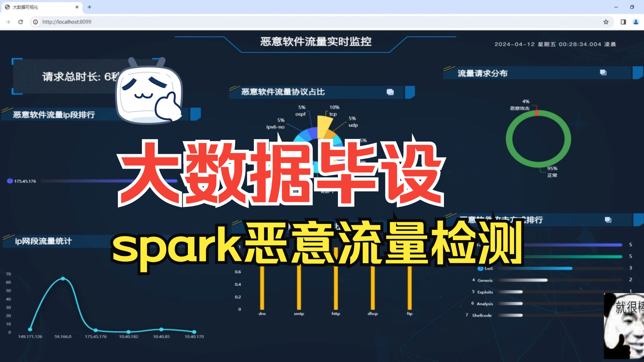
Task: Click the dns bar in the bar chart
Action: (x=262, y=288)
